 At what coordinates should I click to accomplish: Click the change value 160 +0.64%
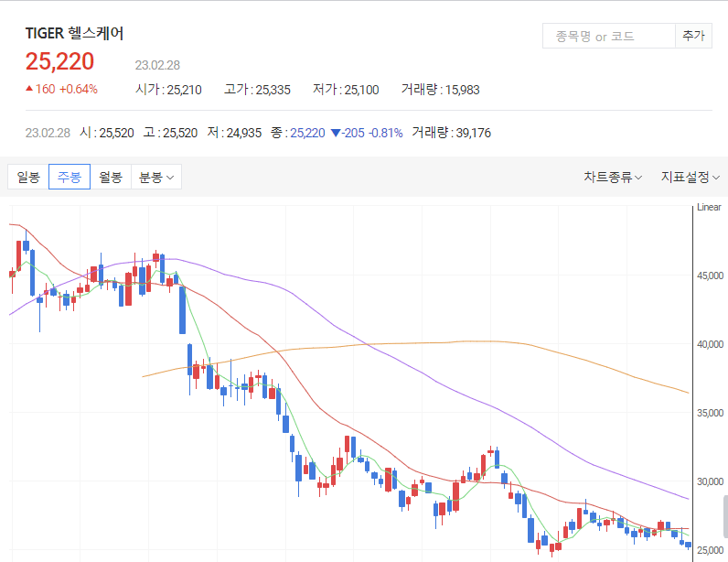pos(61,89)
